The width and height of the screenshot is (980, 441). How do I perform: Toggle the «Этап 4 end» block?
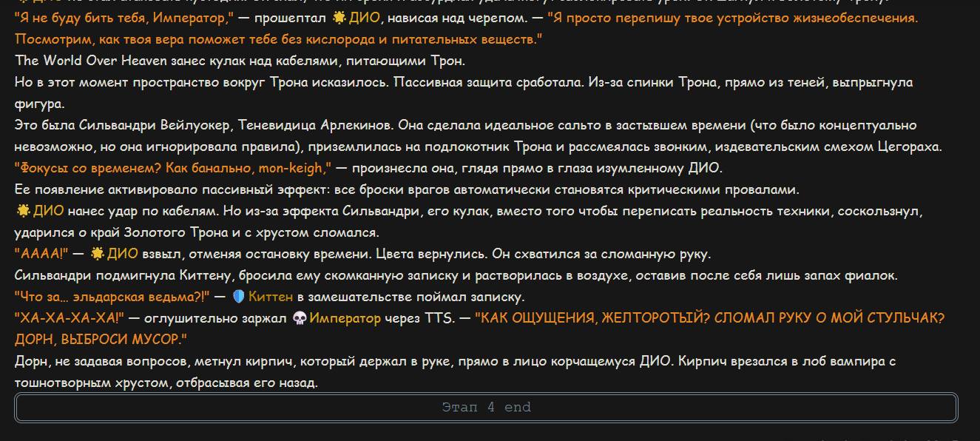click(486, 407)
